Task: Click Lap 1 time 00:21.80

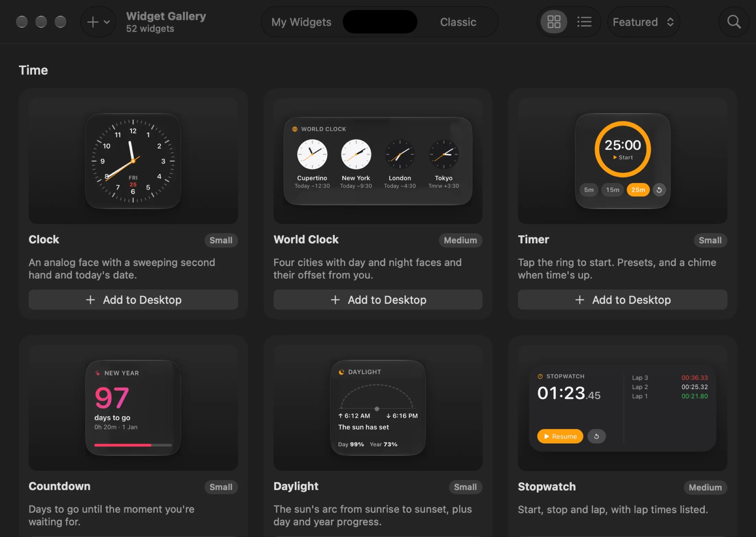Action: point(694,396)
